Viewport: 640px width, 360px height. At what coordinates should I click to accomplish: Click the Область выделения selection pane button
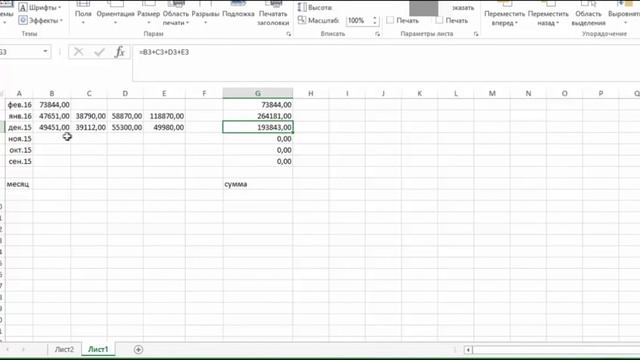588,14
